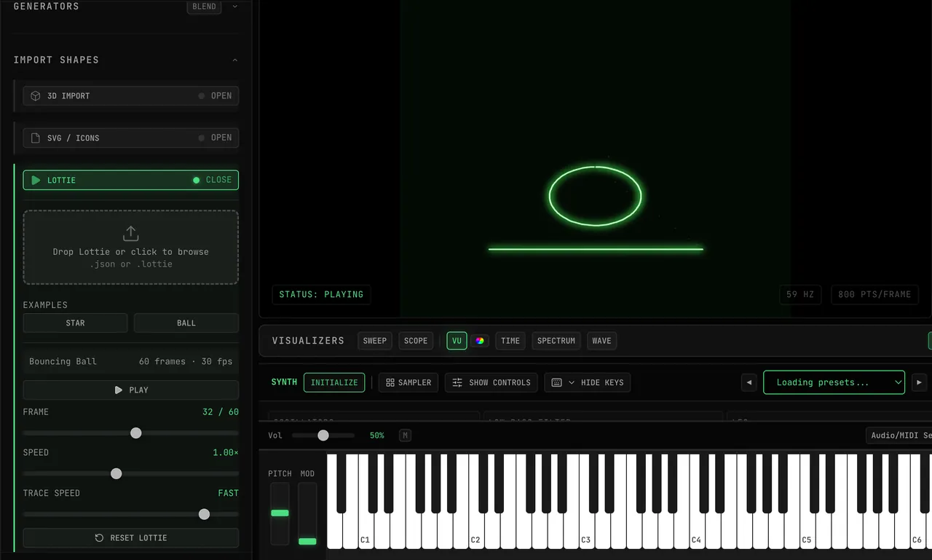Screen dimensions: 932x560
Task: Click the Blend button in Generators
Action: (x=204, y=7)
